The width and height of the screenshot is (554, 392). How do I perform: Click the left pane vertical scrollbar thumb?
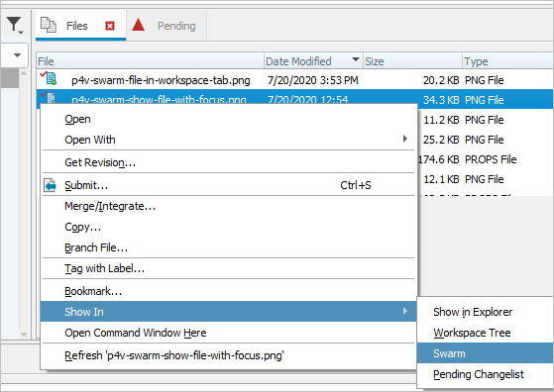10,78
